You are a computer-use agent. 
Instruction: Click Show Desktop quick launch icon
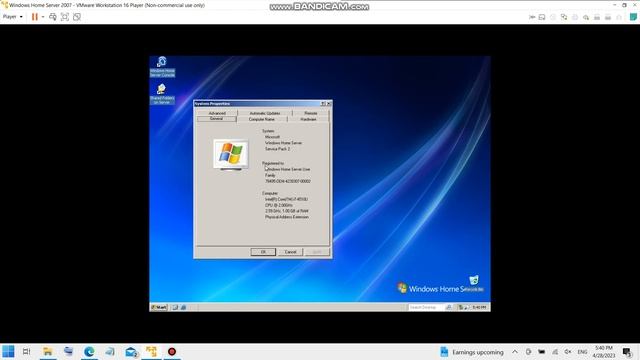coord(175,307)
